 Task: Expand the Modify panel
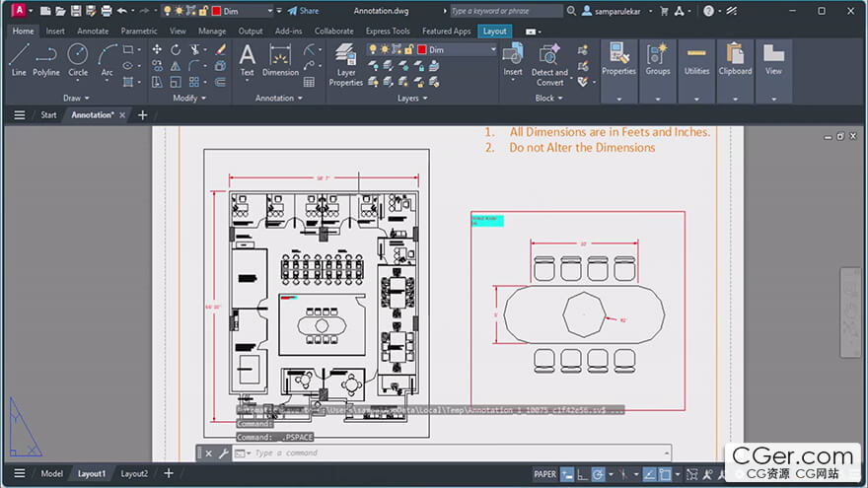coord(189,98)
